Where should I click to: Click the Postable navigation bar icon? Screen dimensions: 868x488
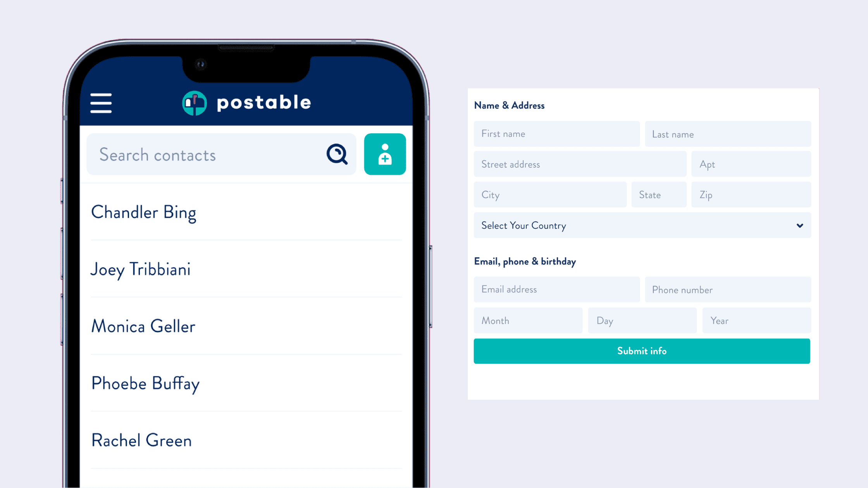point(102,102)
